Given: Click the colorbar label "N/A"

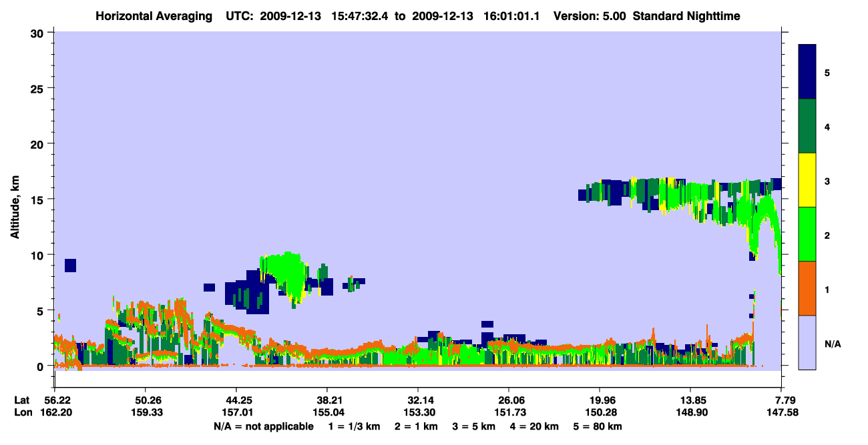Looking at the screenshot, I should pyautogui.click(x=833, y=344).
